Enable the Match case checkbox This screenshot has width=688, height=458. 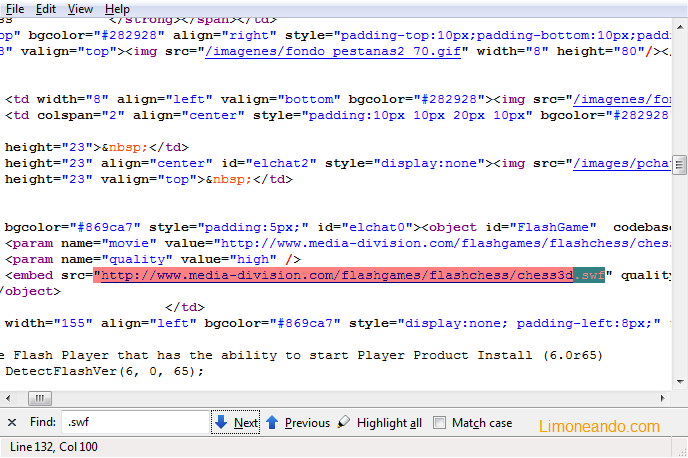tap(439, 422)
